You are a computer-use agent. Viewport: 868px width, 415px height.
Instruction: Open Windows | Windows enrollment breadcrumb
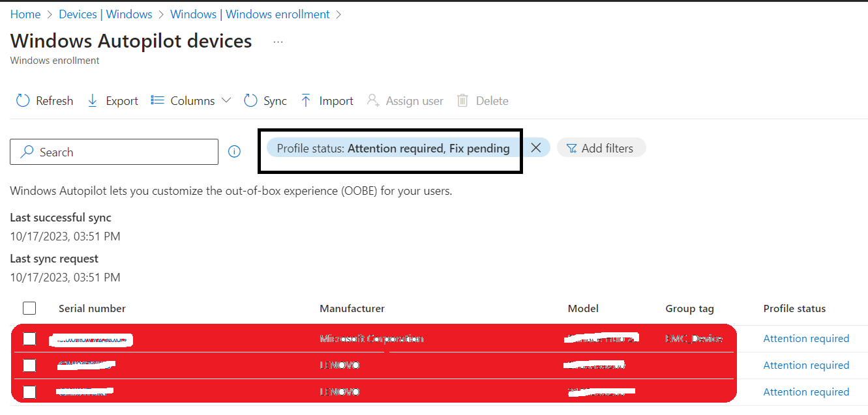click(x=250, y=14)
